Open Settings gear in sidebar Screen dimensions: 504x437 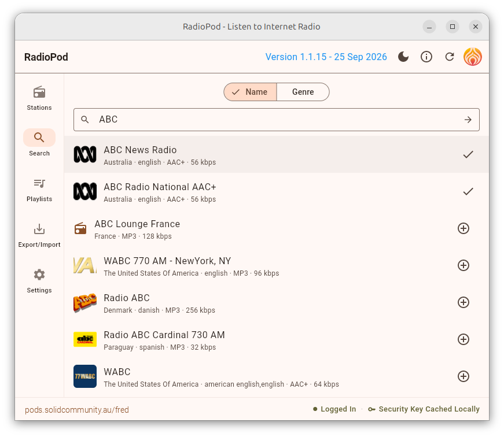pos(39,282)
